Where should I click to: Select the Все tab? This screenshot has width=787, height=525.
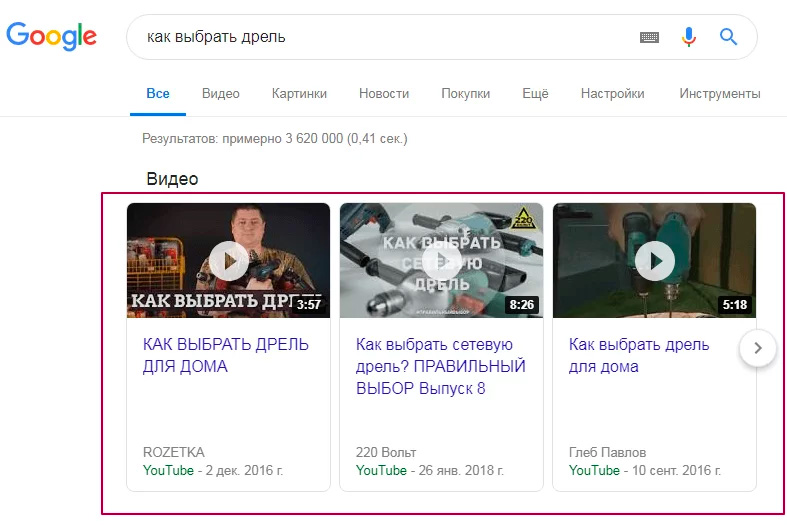coord(158,93)
